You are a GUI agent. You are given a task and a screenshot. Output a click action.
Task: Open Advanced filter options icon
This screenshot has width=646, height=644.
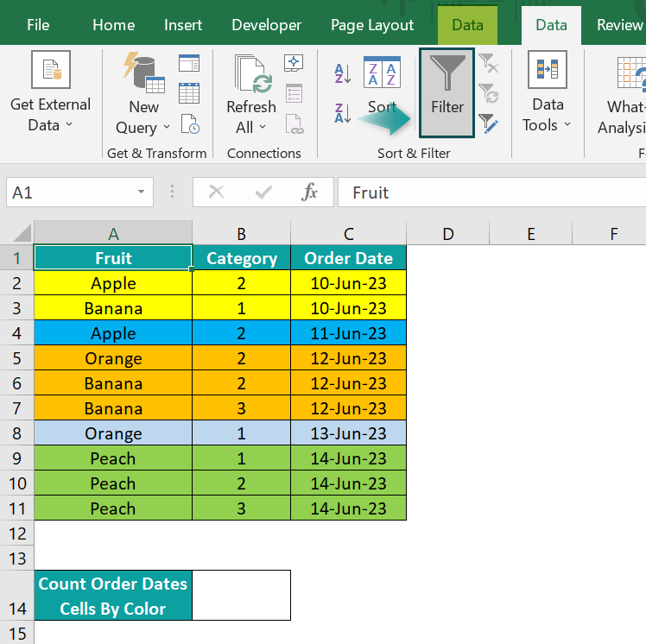(489, 123)
